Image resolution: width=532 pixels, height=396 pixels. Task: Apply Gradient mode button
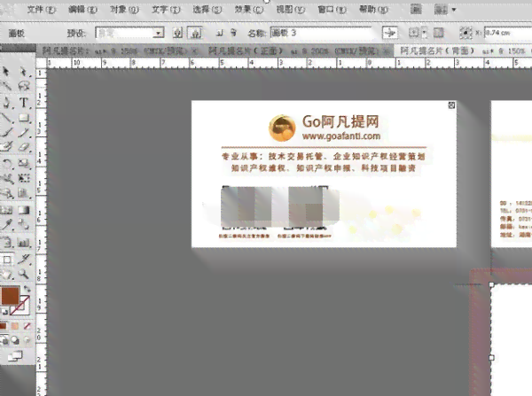tap(15, 326)
